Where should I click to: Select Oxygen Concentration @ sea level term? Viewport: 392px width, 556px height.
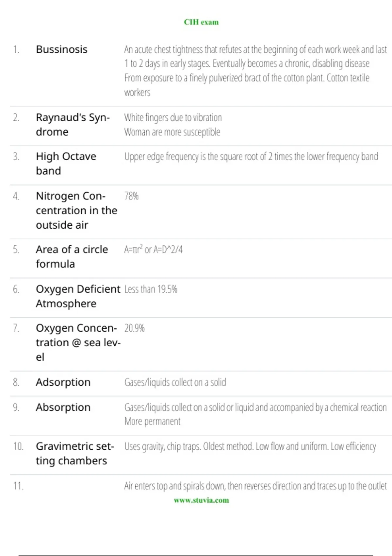(78, 342)
